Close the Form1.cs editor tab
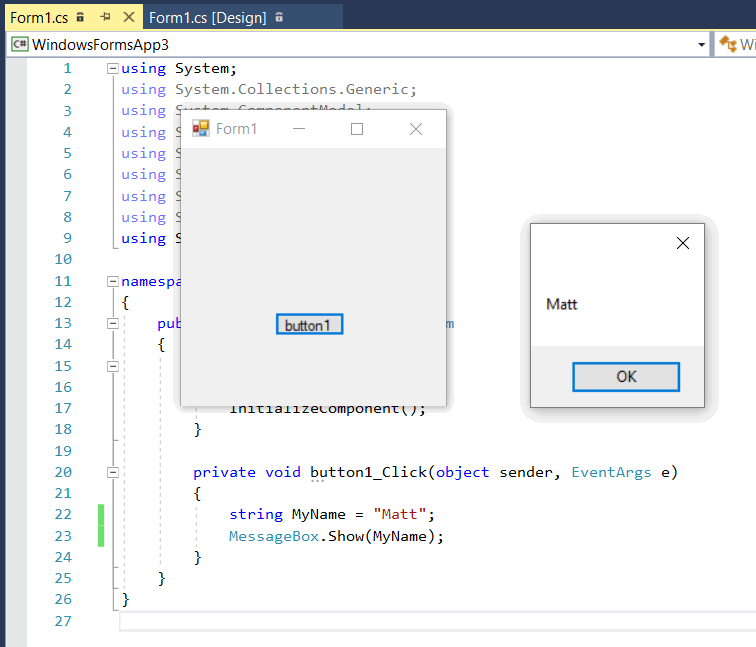The image size is (756, 647). pyautogui.click(x=129, y=17)
